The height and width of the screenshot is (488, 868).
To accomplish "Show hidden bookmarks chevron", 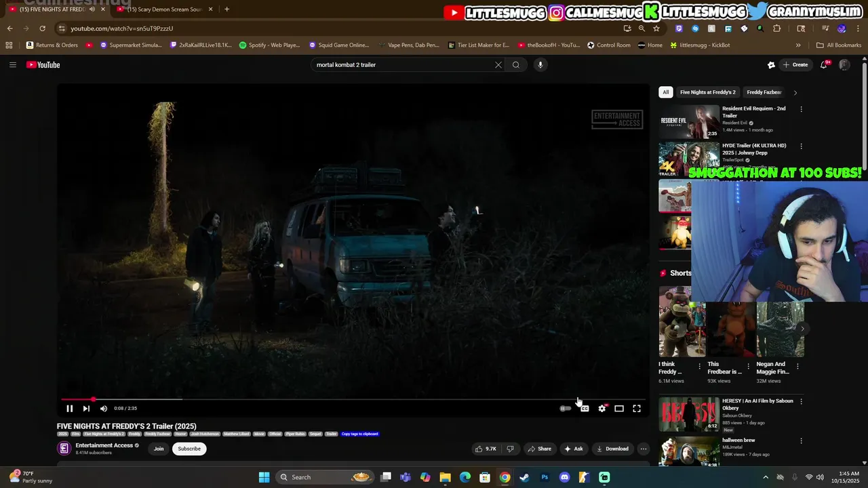I will click(798, 45).
